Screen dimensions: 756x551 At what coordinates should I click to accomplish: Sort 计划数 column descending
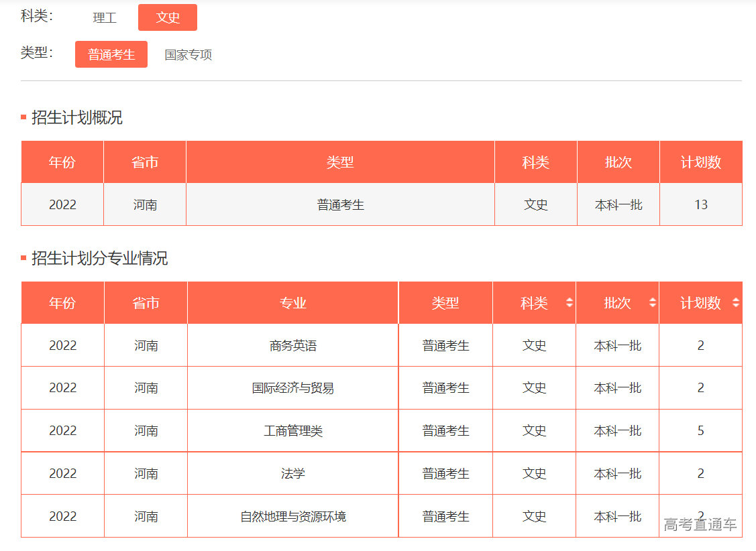pos(736,306)
